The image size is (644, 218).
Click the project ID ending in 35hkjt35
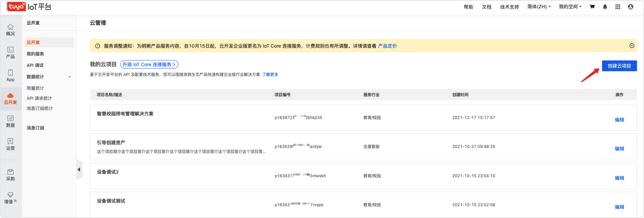click(x=298, y=118)
